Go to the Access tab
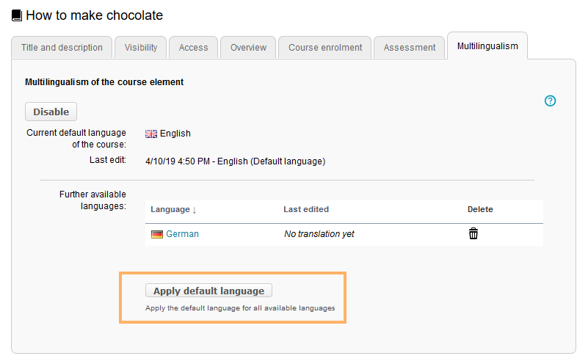The height and width of the screenshot is (364, 588). coord(193,48)
